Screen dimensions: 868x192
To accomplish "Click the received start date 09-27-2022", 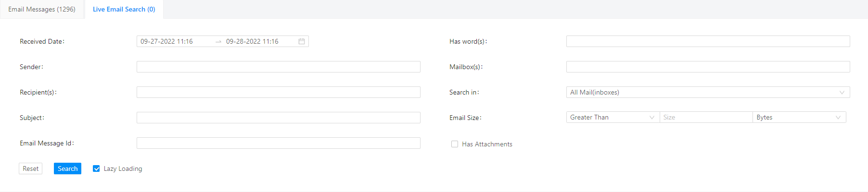I will tap(167, 42).
